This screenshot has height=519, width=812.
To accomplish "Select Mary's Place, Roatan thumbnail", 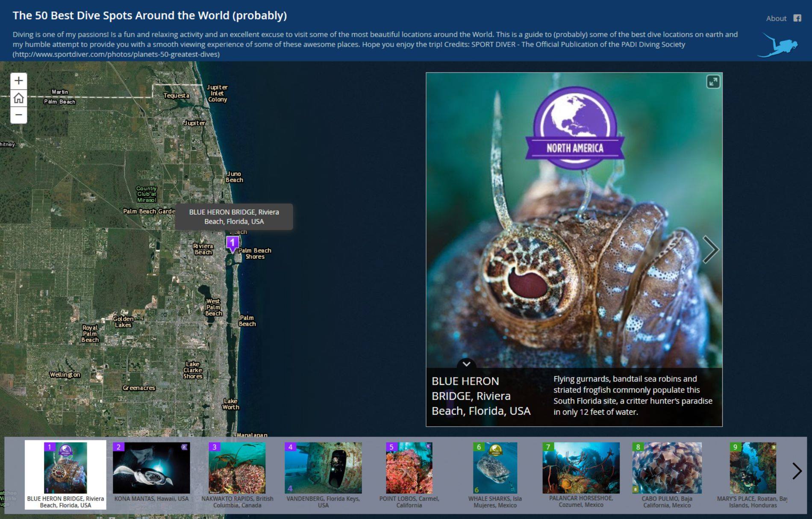I will pos(753,475).
